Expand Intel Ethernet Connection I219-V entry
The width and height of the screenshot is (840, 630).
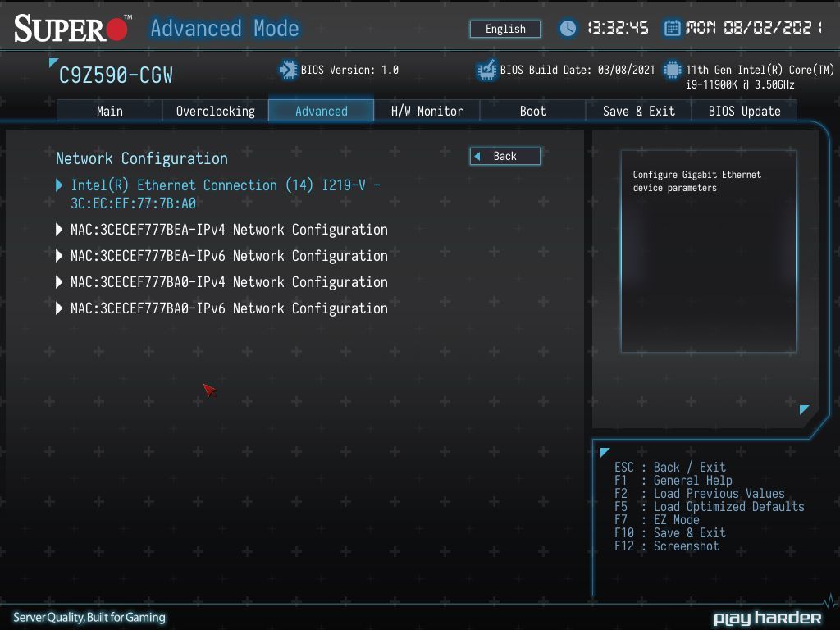[218, 194]
